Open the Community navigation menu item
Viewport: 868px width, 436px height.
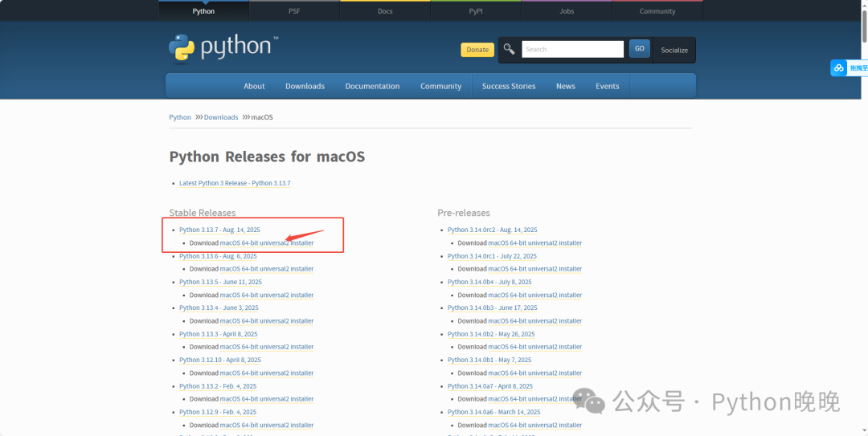tap(440, 86)
